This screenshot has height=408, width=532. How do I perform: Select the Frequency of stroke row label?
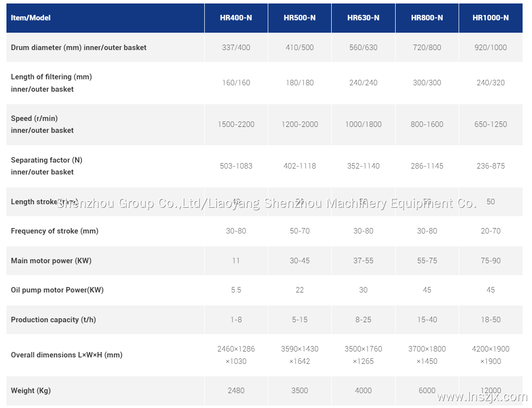tap(55, 231)
